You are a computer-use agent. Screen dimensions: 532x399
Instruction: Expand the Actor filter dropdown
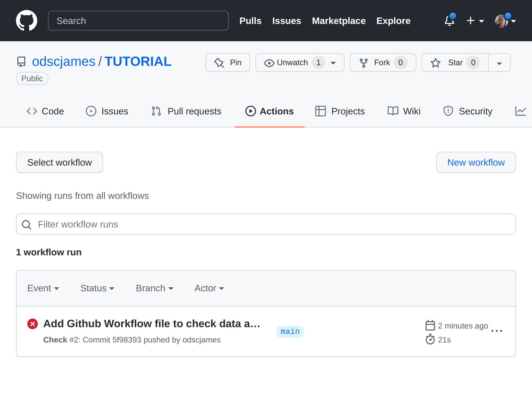coord(209,288)
